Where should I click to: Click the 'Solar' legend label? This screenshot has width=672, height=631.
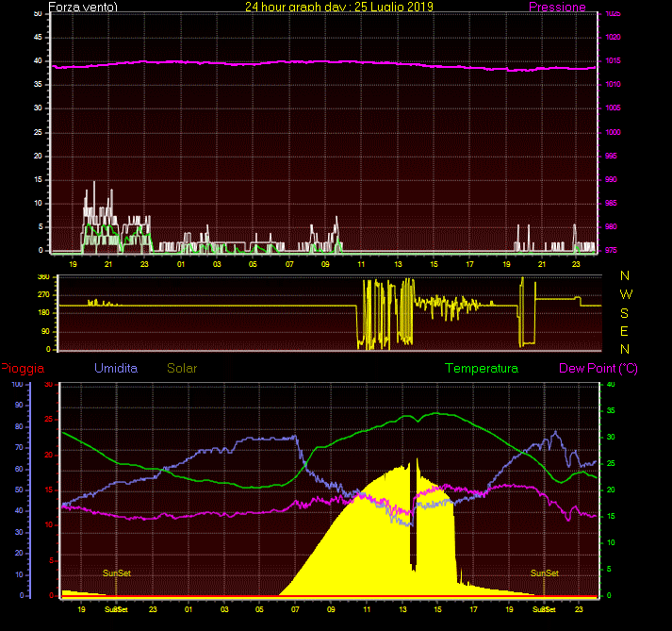click(x=182, y=369)
